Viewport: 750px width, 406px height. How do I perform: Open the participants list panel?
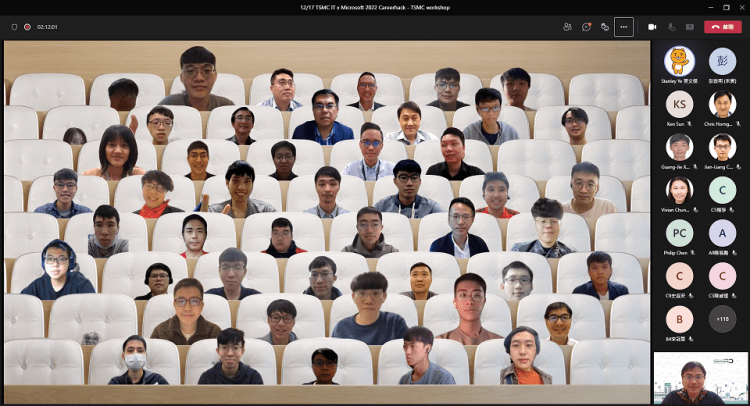pos(567,27)
